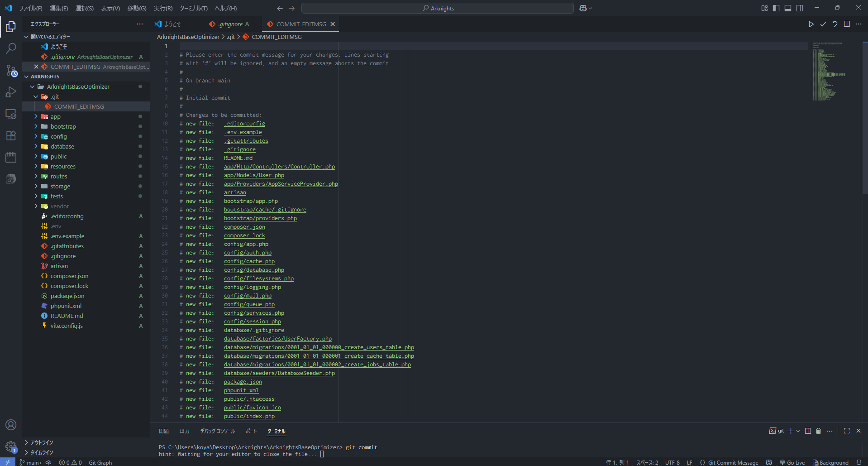This screenshot has width=868, height=466.
Task: Collapse ArknightsBaseOptimizer folder
Action: [32, 86]
